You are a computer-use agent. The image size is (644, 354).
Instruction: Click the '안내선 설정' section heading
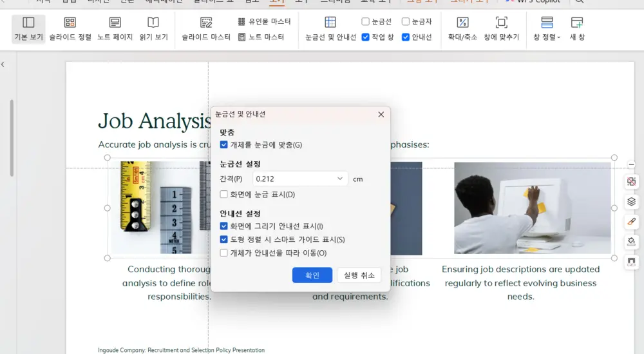pyautogui.click(x=240, y=214)
